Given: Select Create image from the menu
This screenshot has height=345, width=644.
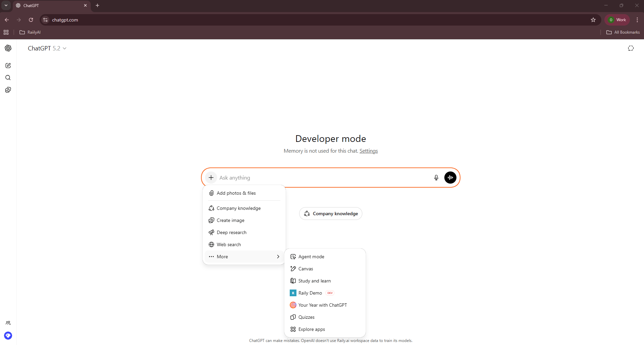Looking at the screenshot, I should point(244,220).
